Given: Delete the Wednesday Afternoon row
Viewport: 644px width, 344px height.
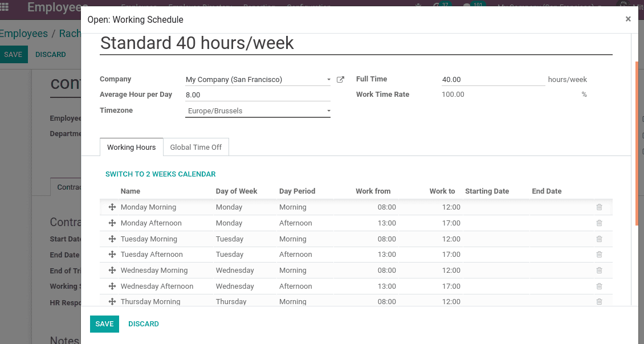Looking at the screenshot, I should 599,286.
